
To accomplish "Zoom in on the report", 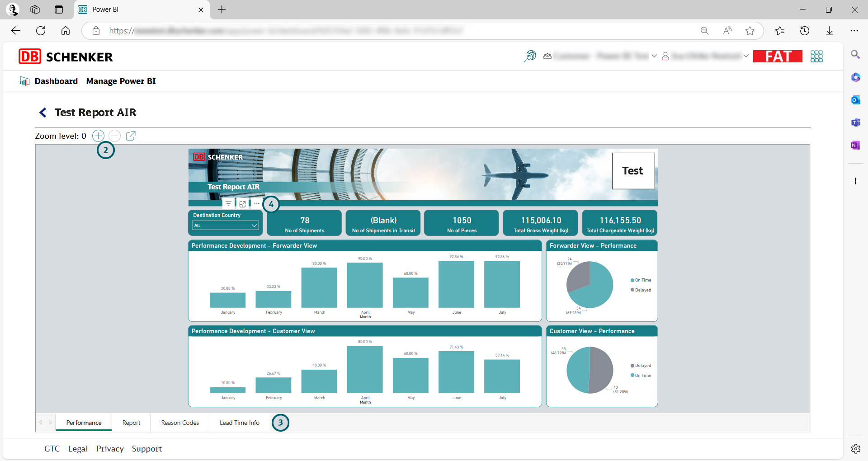I will coord(98,136).
